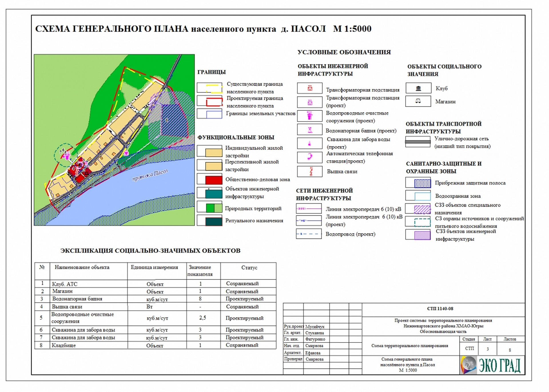This screenshot has width=549, height=392.
Task: Click the 'ОБЪЕКТЫ ТРАНСПОРТНОЙ ИНФРАСТРУКТУРЫ' heading
Action: [443, 128]
